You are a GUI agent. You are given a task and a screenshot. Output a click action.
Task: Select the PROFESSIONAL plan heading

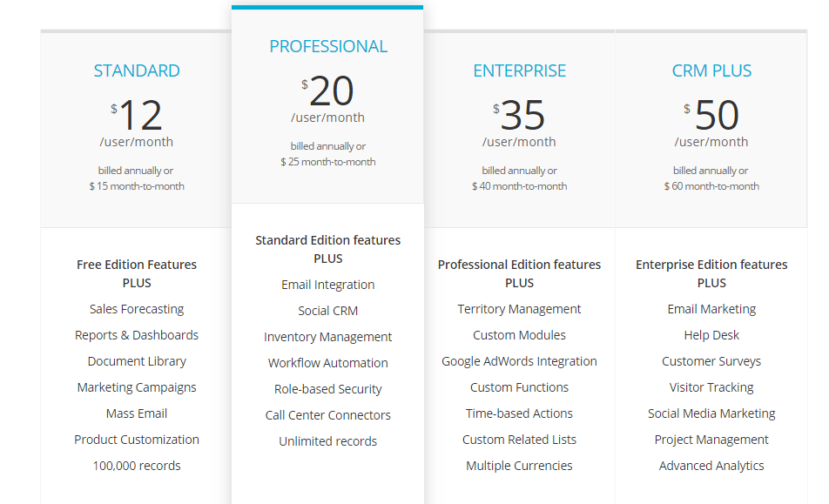click(x=328, y=47)
